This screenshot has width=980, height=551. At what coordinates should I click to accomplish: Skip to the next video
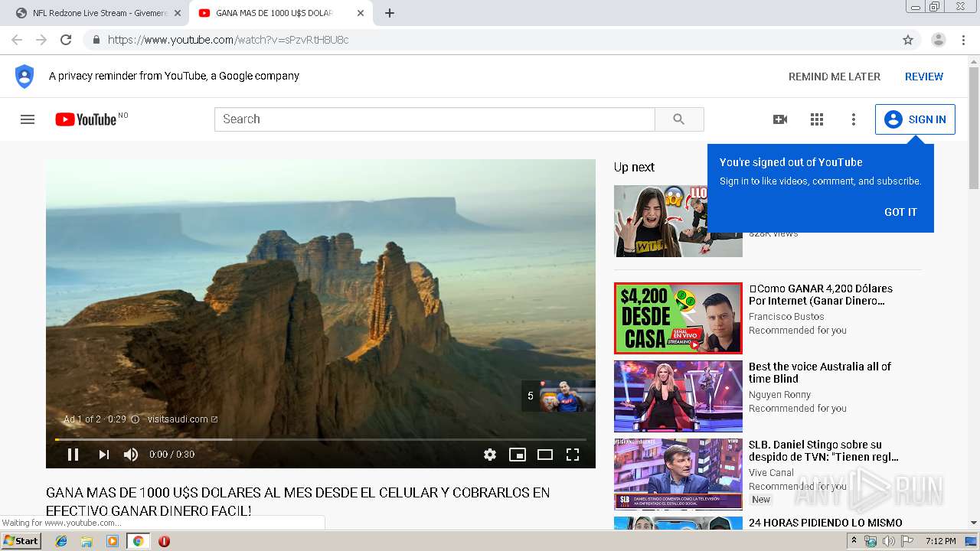(x=103, y=455)
